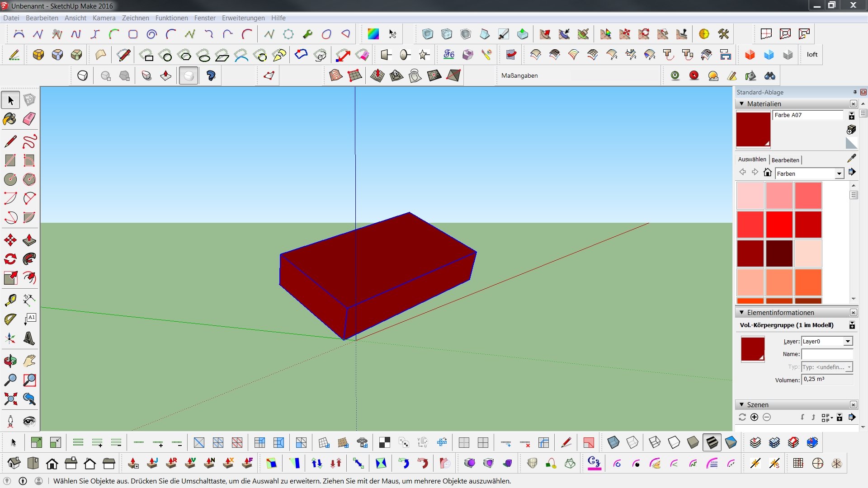Click the Name input field
This screenshot has height=488, width=868.
827,354
